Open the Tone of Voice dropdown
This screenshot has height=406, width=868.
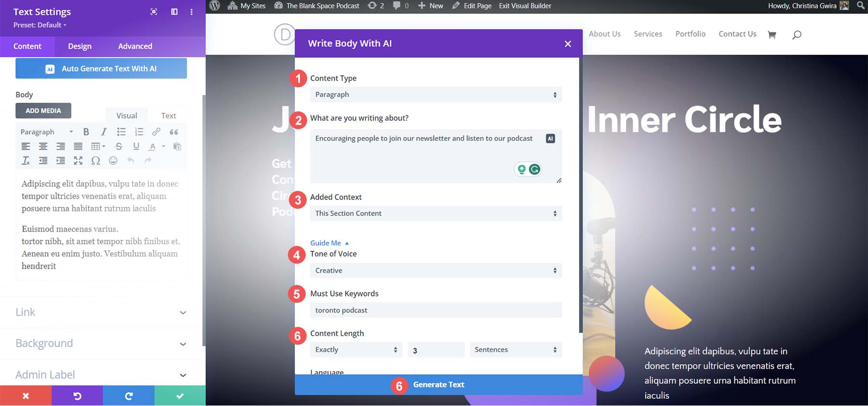point(435,271)
